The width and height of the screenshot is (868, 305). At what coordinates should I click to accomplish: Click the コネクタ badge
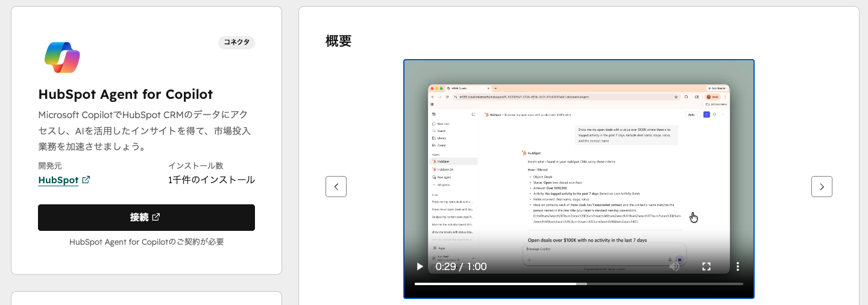(x=237, y=43)
